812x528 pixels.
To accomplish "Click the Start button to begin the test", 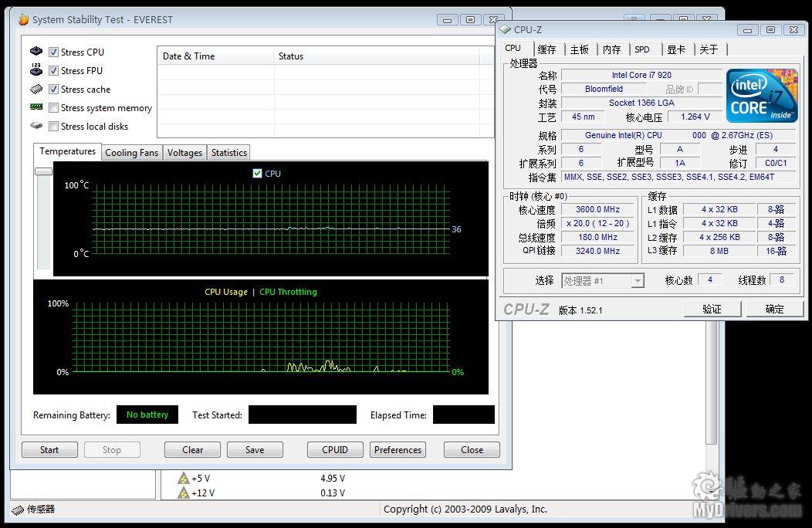I will coord(49,450).
